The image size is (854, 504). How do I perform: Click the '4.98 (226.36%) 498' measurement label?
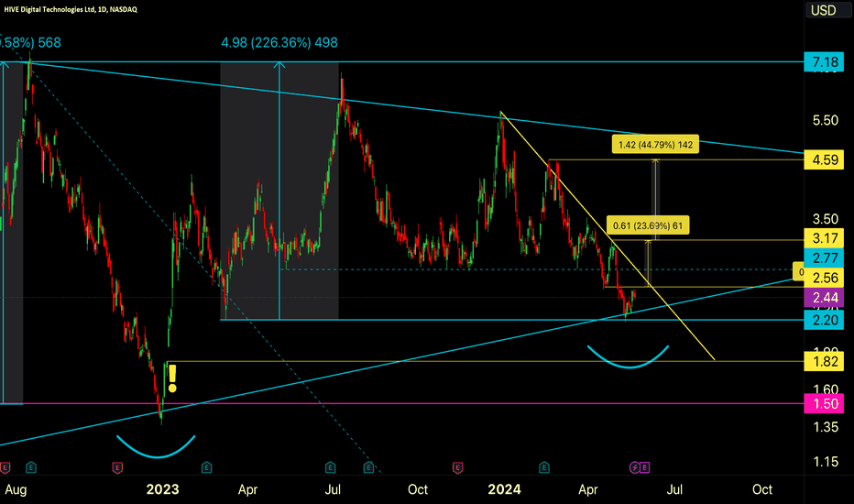[279, 42]
